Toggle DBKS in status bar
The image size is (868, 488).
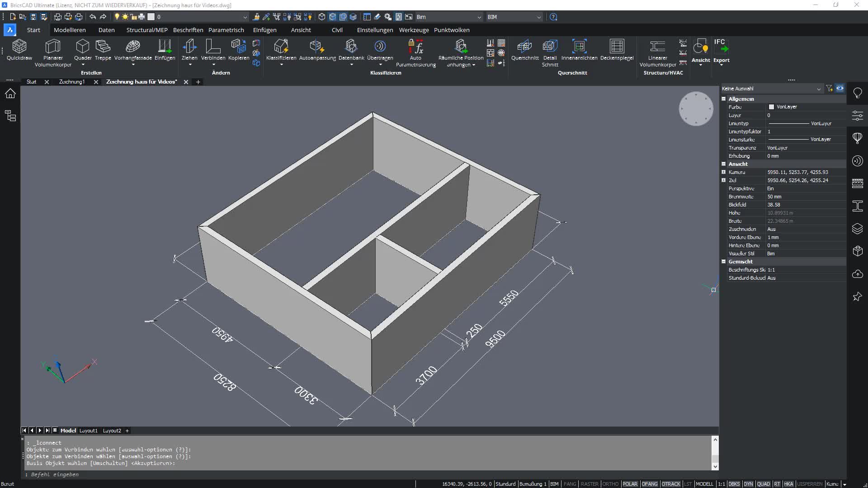point(734,484)
